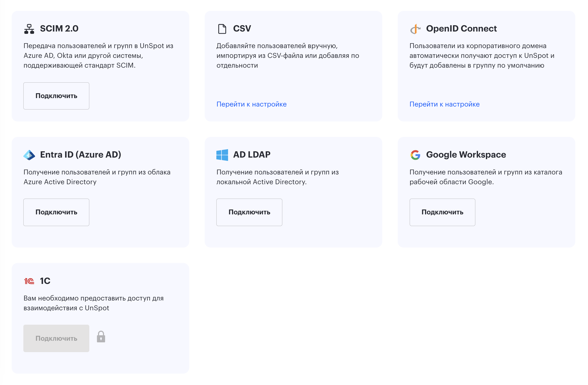This screenshot has width=588, height=385.
Task: Select the AD LDAP title
Action: (x=252, y=155)
